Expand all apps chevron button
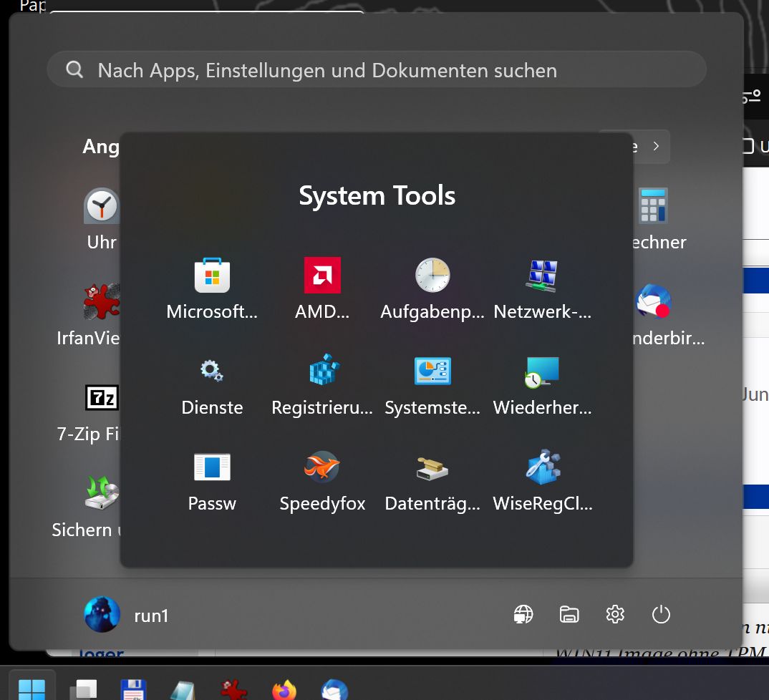The height and width of the screenshot is (700, 769). (656, 146)
